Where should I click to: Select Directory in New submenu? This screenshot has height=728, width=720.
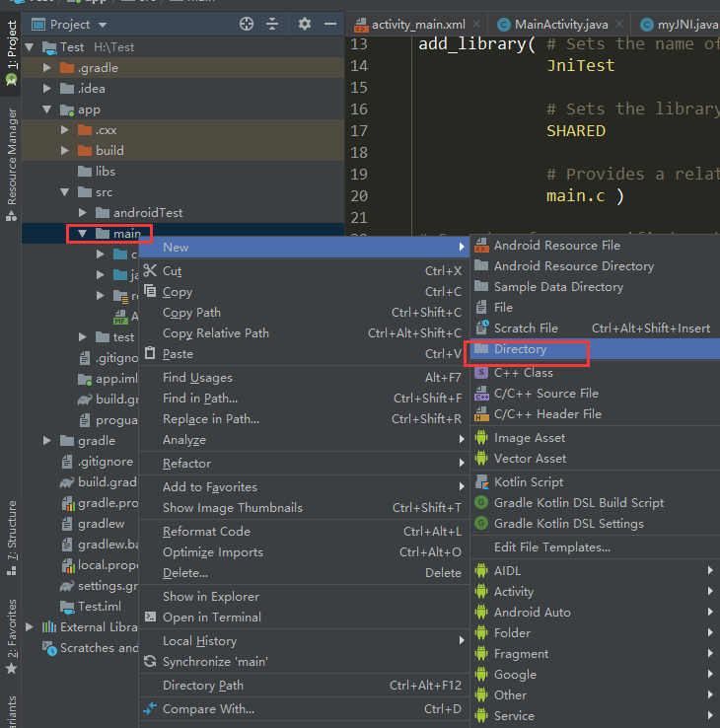pos(520,349)
